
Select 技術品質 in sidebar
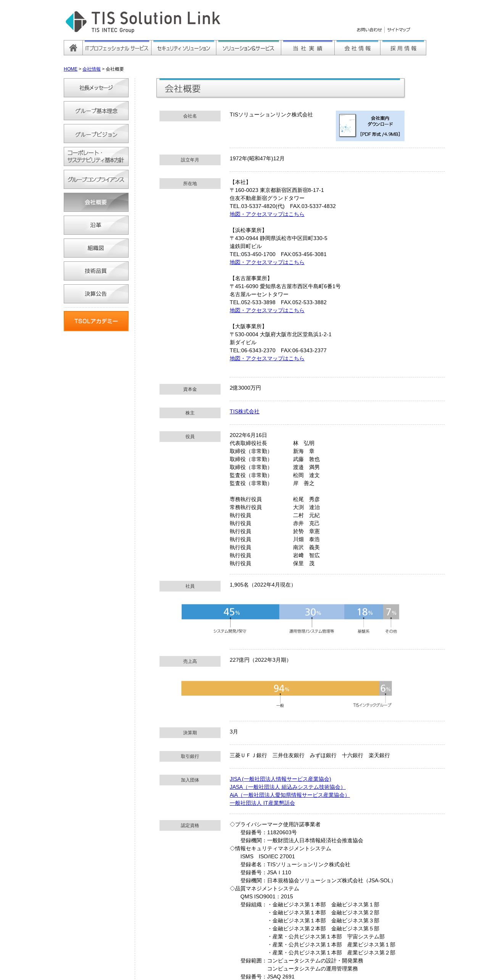pyautogui.click(x=96, y=271)
